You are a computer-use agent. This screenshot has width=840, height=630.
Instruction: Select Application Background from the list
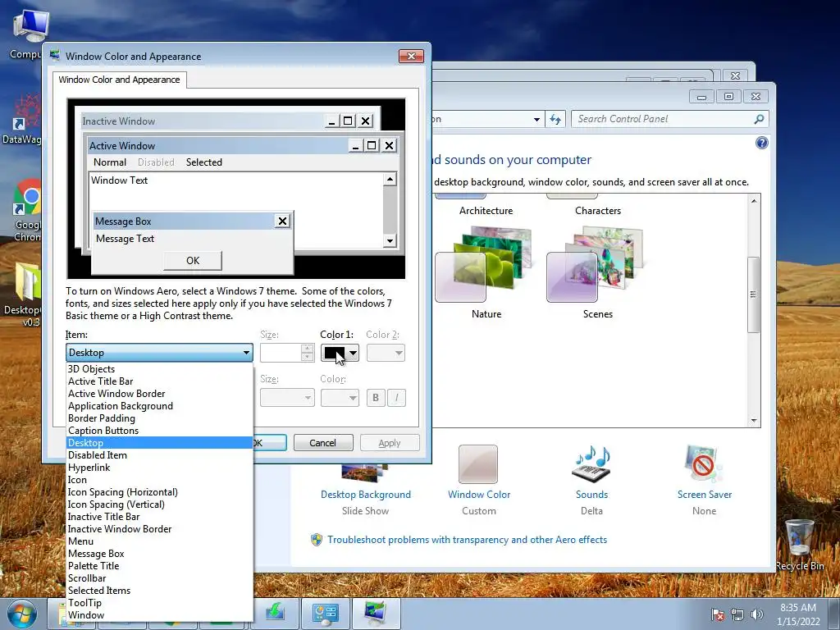pyautogui.click(x=160, y=405)
